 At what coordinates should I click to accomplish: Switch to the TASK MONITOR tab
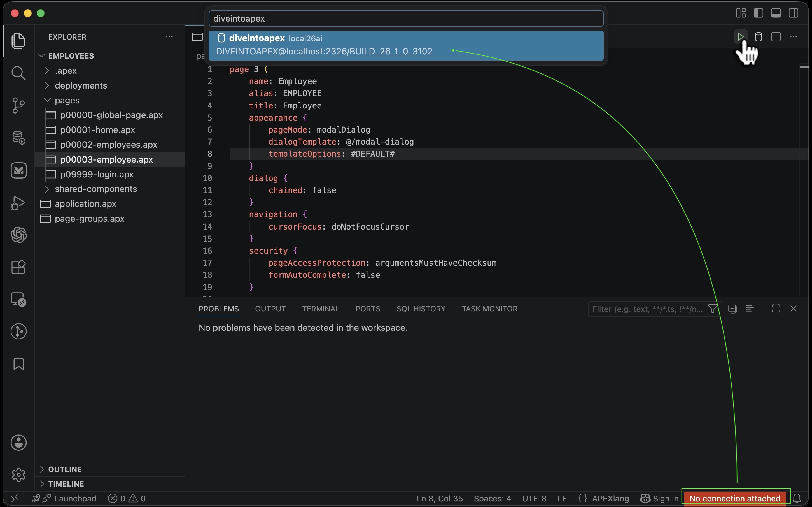[489, 309]
